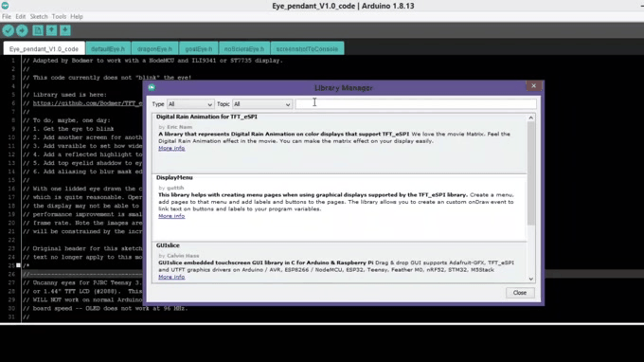Click the Verify sketch checkmark icon
Image resolution: width=644 pixels, height=362 pixels.
(x=9, y=30)
